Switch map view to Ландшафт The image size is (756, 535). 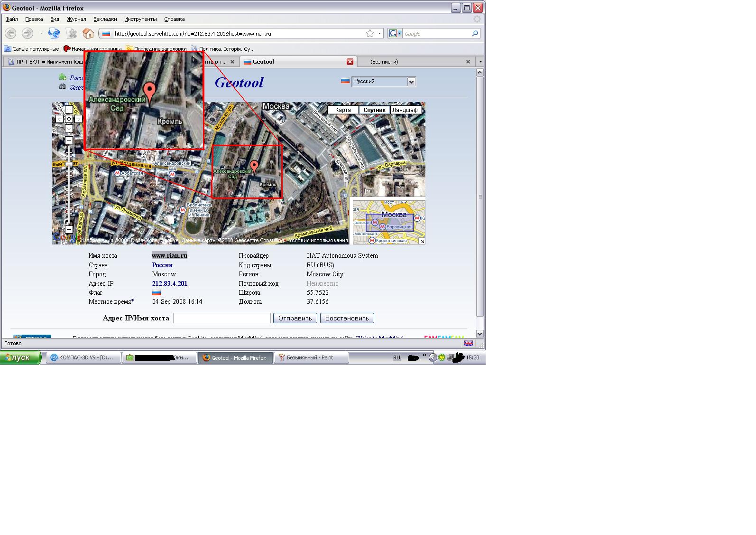coord(406,110)
